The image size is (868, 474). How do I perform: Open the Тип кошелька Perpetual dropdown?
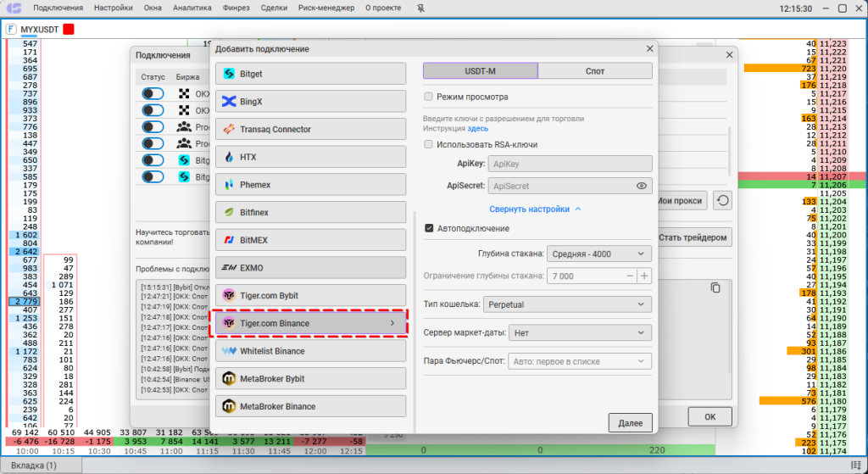567,304
